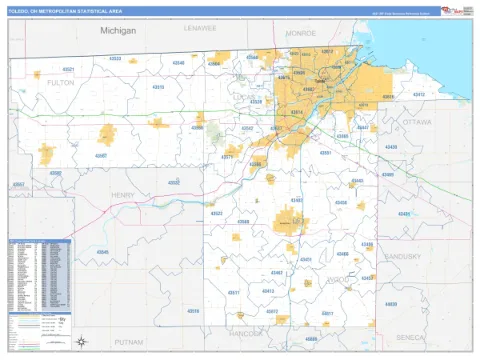Click the FULTON county label
480x360 pixels.
tap(61, 83)
